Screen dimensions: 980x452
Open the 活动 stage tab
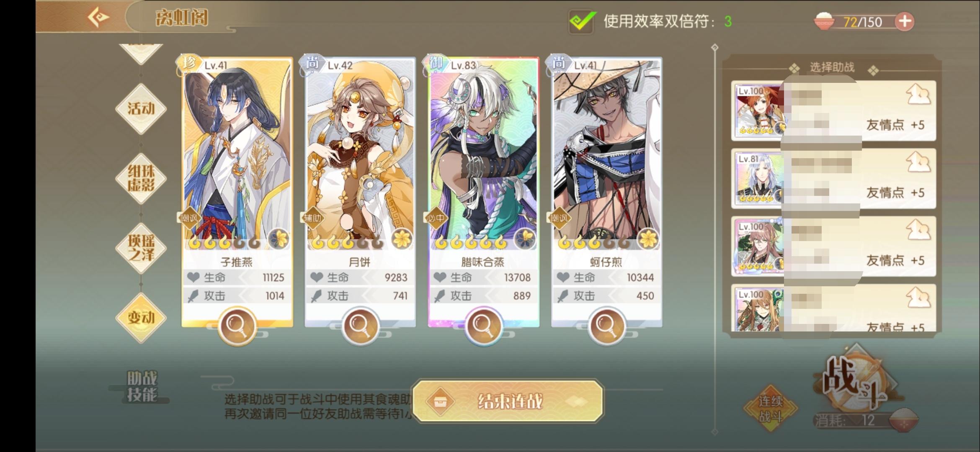click(x=141, y=109)
